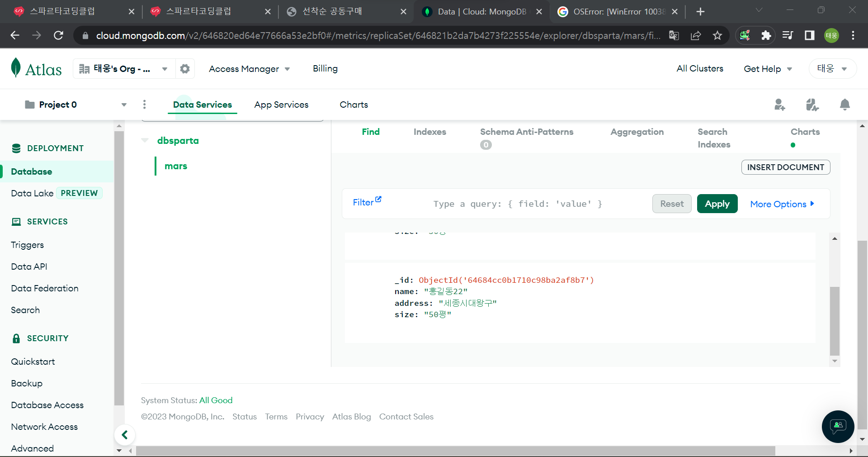Open a new browser tab
The height and width of the screenshot is (457, 868).
click(700, 12)
